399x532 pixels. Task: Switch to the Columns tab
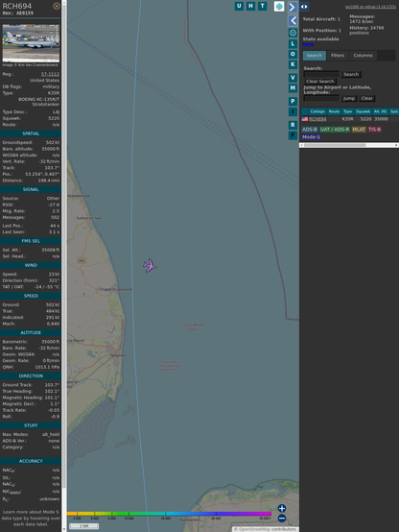point(363,56)
